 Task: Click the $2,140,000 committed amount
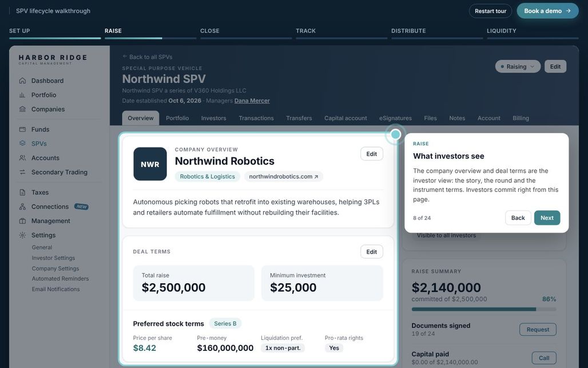coord(446,288)
